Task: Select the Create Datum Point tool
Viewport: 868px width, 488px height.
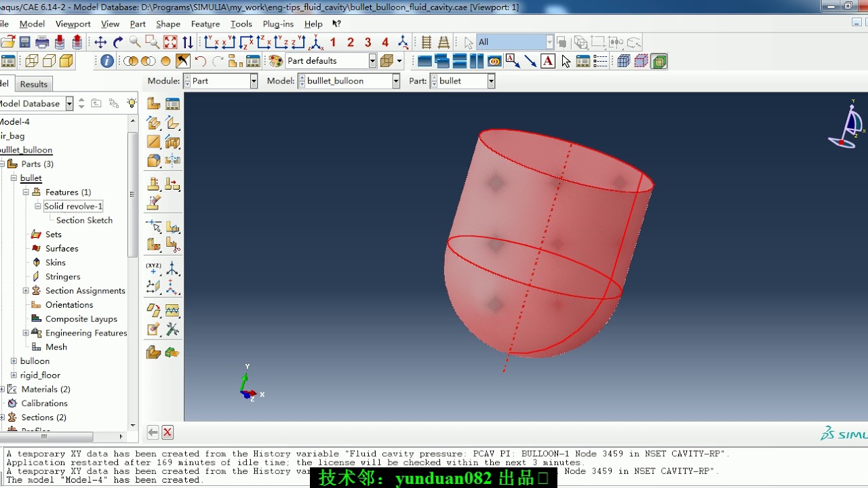Action: pyautogui.click(x=154, y=268)
